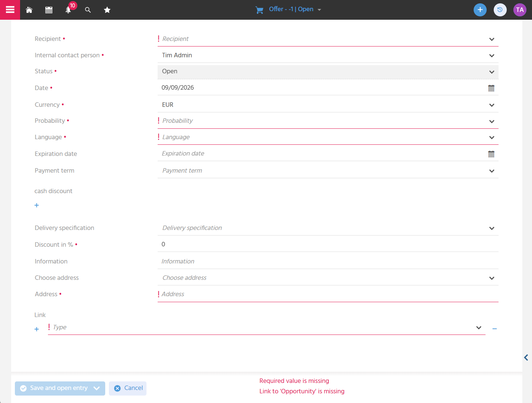Click the cash discount label

click(54, 191)
